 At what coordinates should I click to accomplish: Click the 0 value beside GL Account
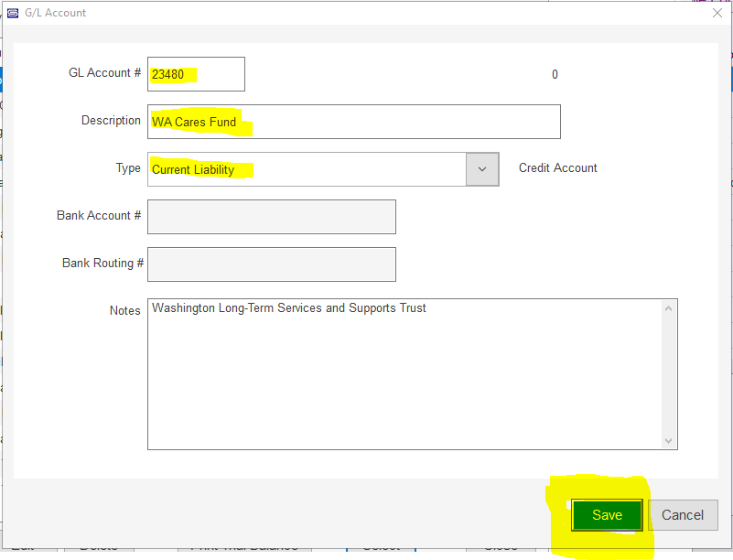555,75
